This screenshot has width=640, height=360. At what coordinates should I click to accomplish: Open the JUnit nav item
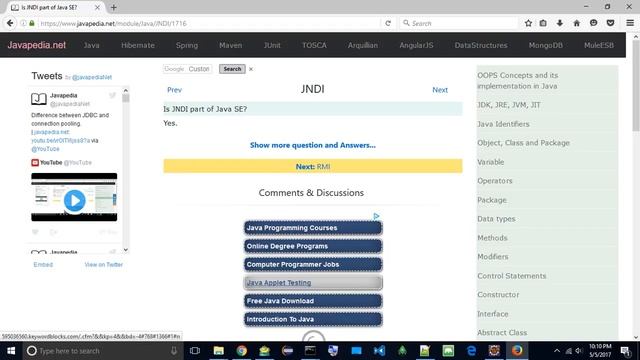click(x=272, y=45)
